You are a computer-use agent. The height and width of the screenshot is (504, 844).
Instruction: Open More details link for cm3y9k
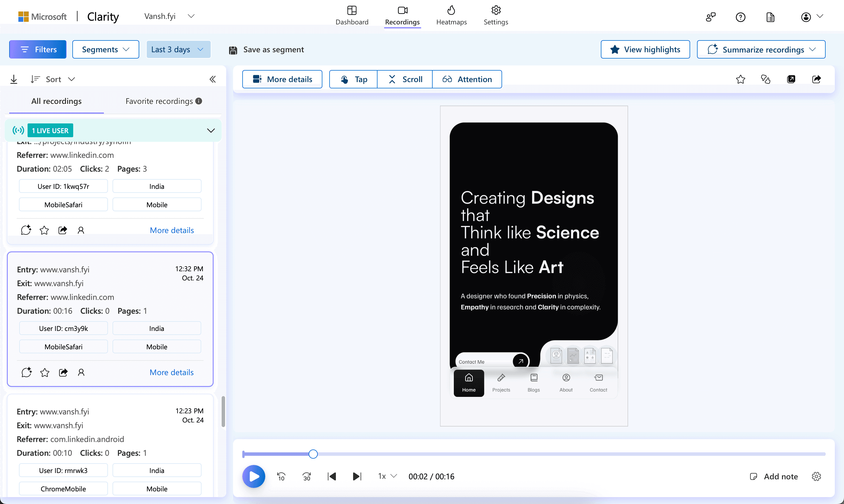coord(171,373)
